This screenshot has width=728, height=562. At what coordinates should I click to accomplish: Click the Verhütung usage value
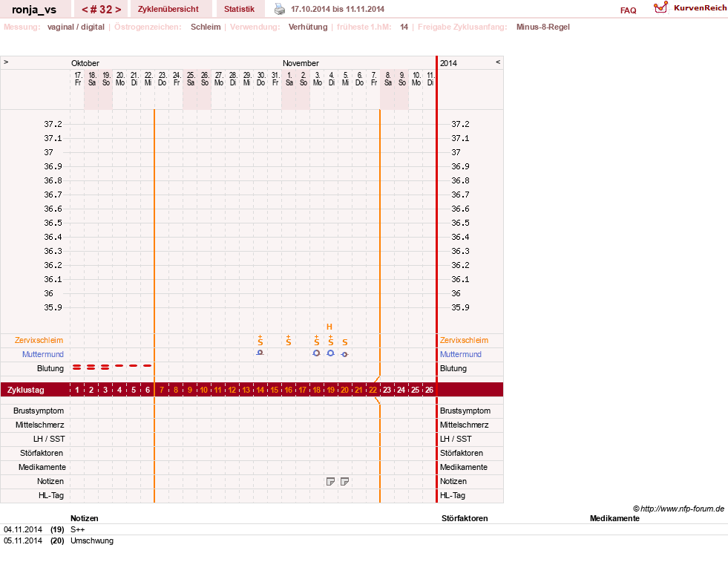tap(308, 27)
